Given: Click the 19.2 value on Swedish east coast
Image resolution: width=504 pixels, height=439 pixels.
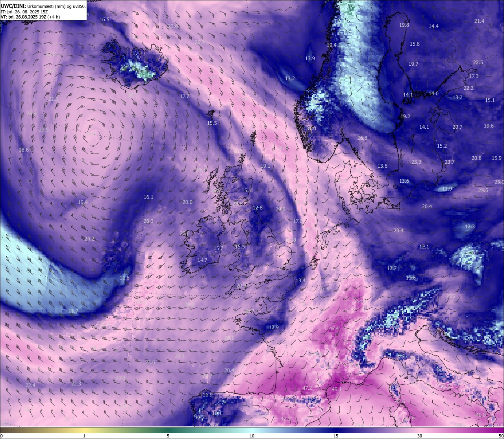Looking at the screenshot, I should click(x=405, y=117).
